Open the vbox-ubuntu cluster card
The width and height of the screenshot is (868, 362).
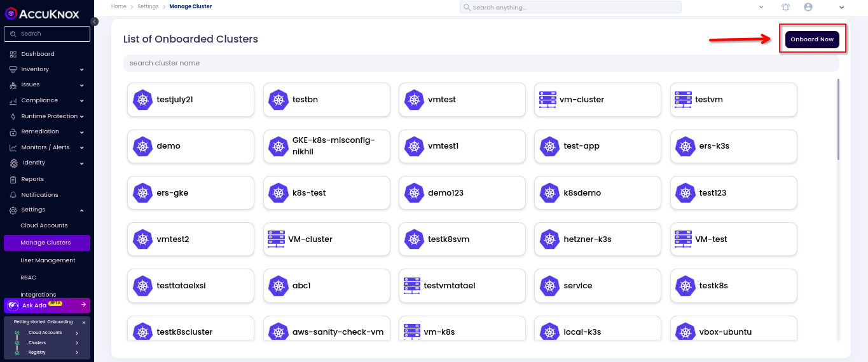click(734, 328)
